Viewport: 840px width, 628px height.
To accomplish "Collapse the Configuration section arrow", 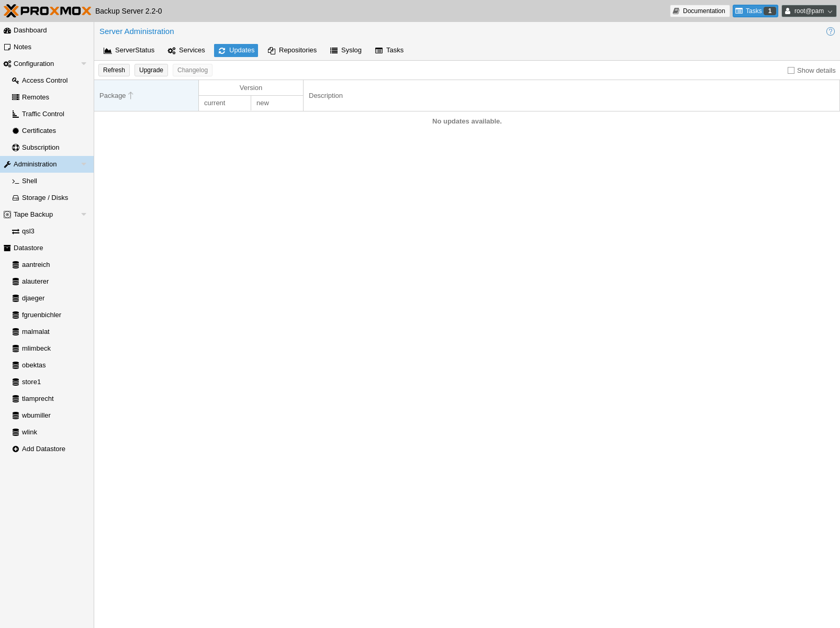I will click(84, 64).
